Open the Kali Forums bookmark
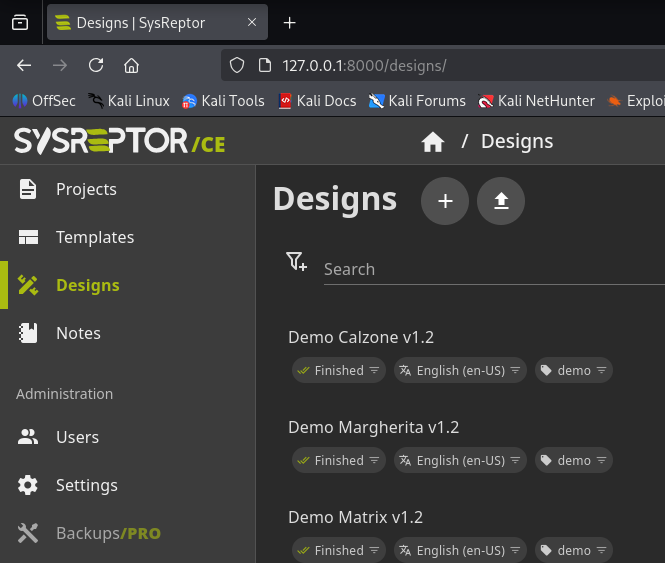The width and height of the screenshot is (665, 563). (417, 101)
